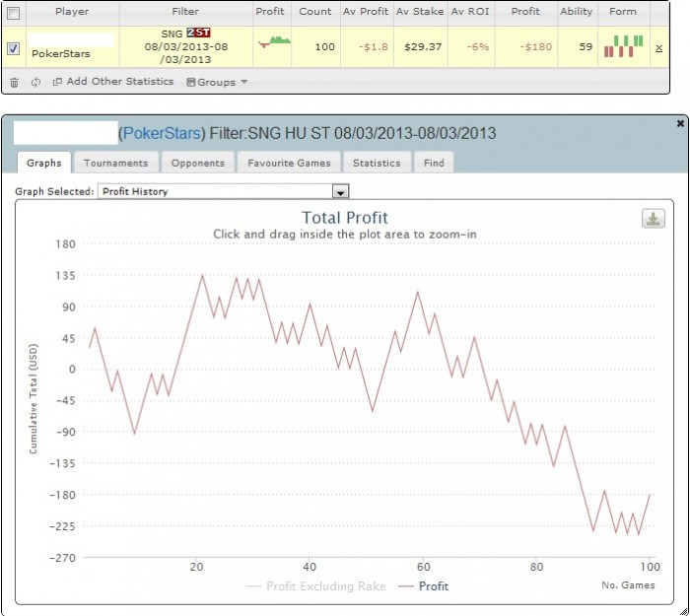
Task: Remove the PokerStars row with the x
Action: point(658,48)
